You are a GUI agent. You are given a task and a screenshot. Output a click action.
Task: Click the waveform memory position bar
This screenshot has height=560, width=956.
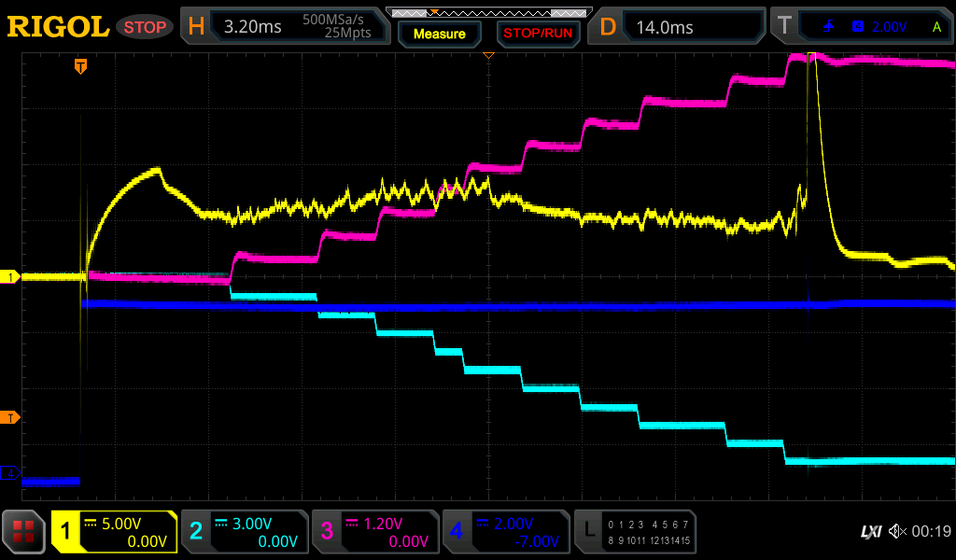click(488, 13)
